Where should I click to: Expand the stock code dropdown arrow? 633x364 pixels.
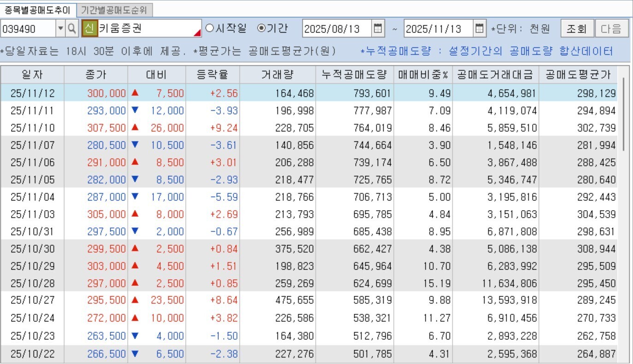coord(61,29)
